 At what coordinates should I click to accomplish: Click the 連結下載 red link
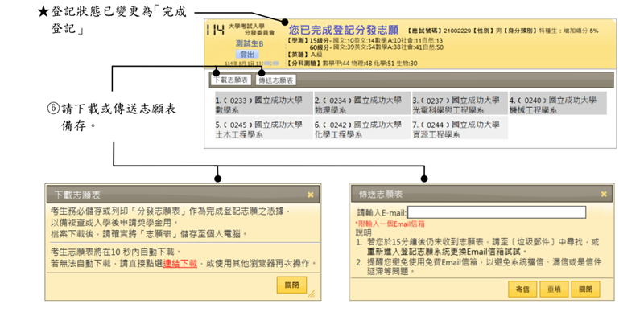click(x=180, y=264)
